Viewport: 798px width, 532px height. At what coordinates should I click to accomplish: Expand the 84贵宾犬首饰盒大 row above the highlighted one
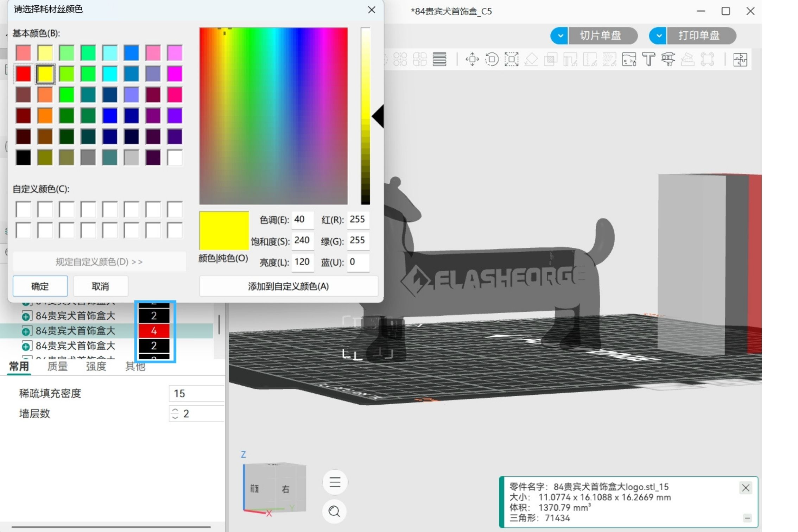click(26, 316)
